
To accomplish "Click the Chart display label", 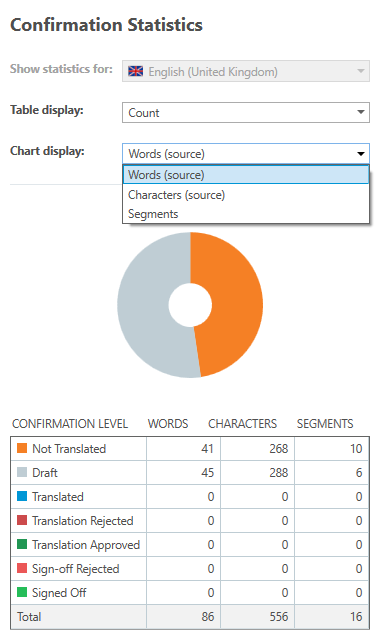I will (47, 151).
